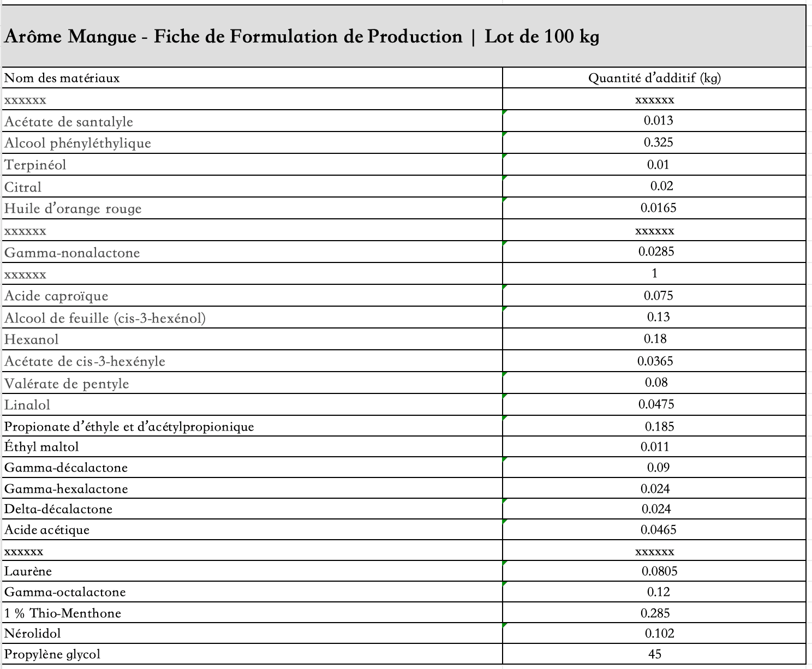
Task: Select the 'Huile d'orange rouge' cell
Action: (252, 208)
